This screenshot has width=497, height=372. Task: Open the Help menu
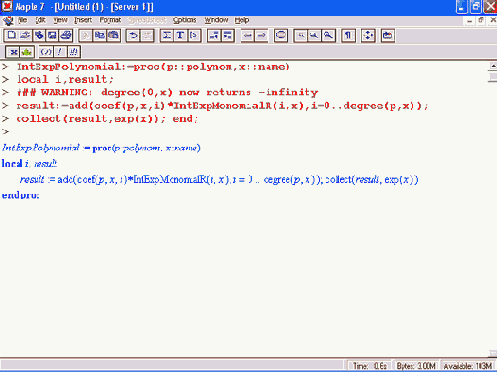click(242, 20)
